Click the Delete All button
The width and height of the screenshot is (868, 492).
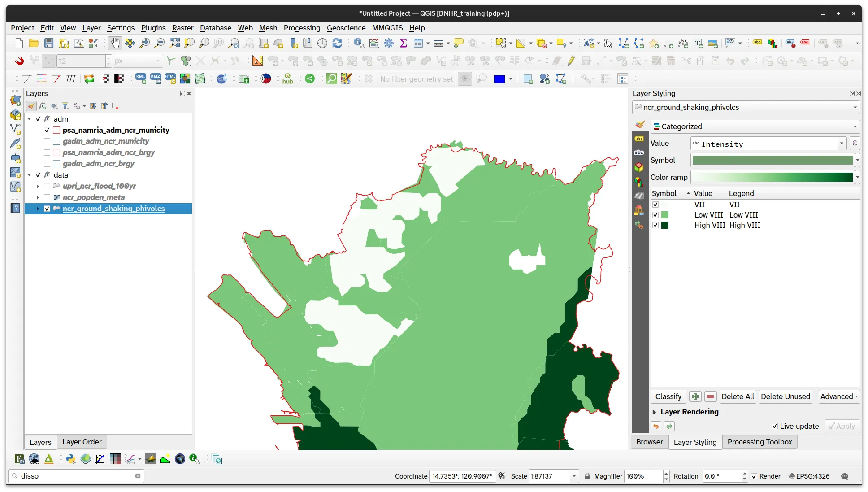coord(738,396)
